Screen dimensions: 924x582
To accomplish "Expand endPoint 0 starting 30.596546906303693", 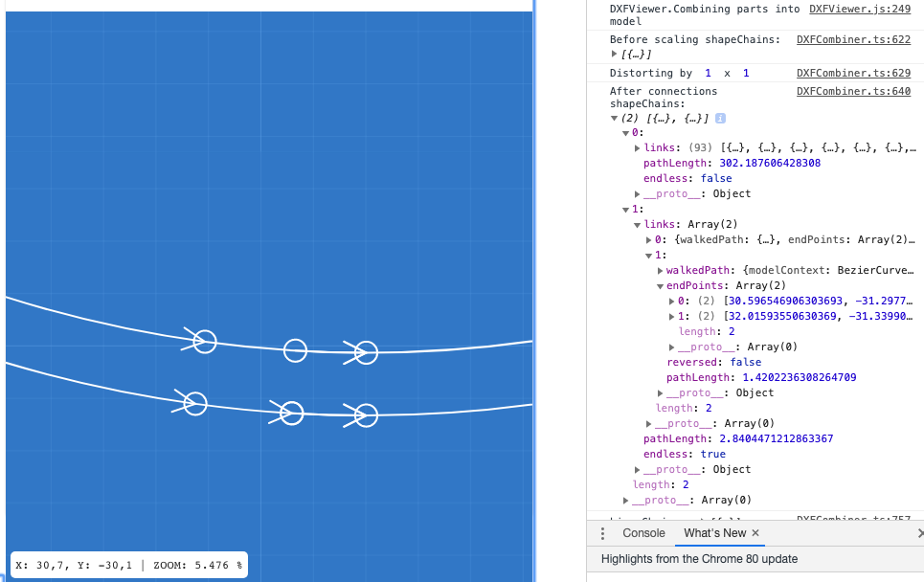I will tap(672, 301).
